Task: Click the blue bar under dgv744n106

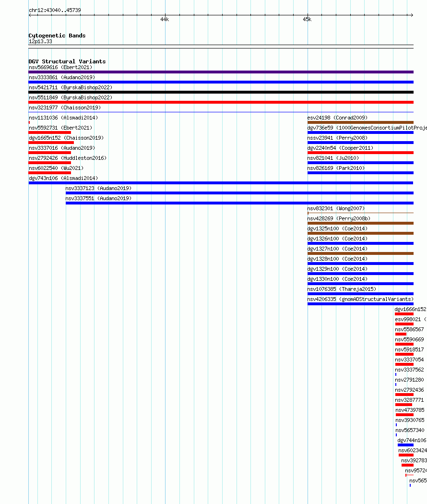Action: 405,445
